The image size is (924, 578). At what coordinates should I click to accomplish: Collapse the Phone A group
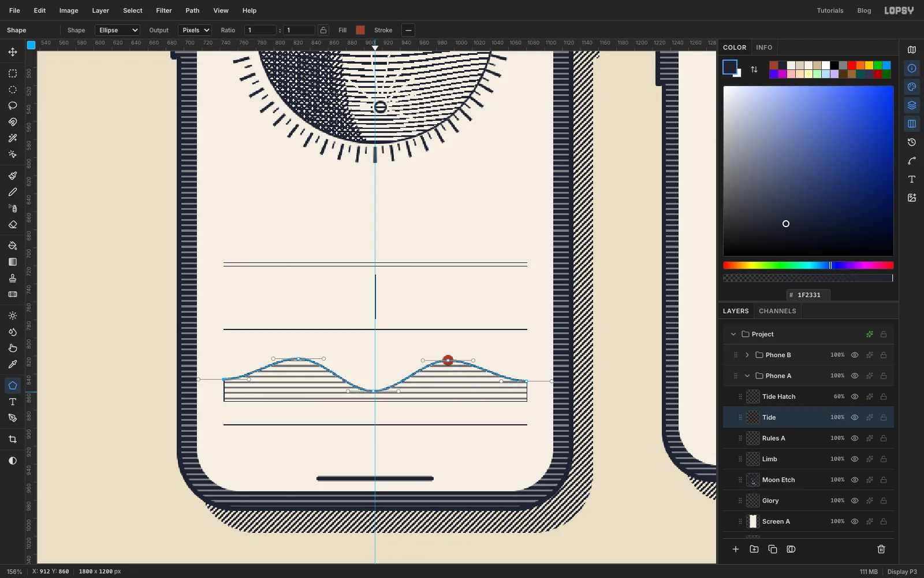tap(747, 376)
